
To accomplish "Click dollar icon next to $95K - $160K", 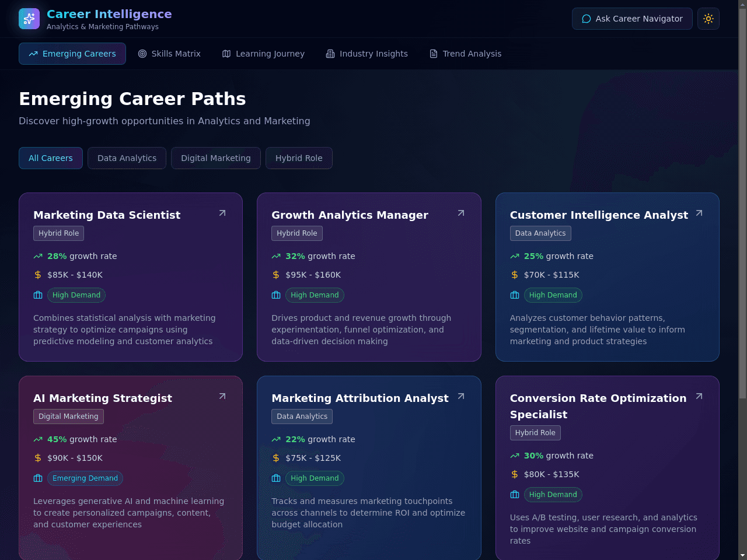I will [x=276, y=275].
